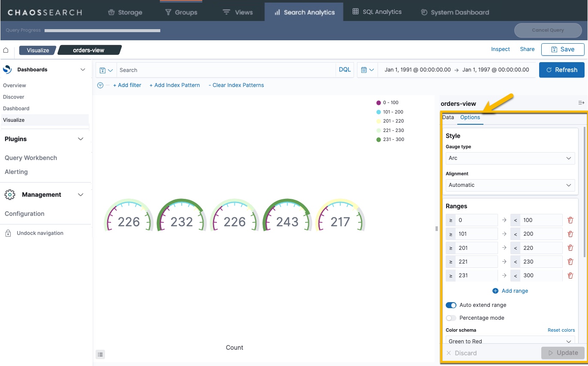Click the blue 101 - 200 legend color
588x366 pixels.
[378, 112]
